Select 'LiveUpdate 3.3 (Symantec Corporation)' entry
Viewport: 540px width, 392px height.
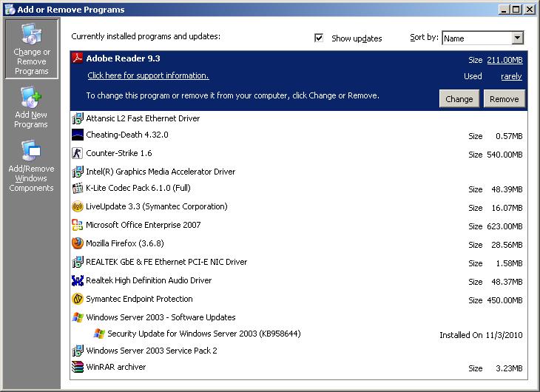click(299, 206)
